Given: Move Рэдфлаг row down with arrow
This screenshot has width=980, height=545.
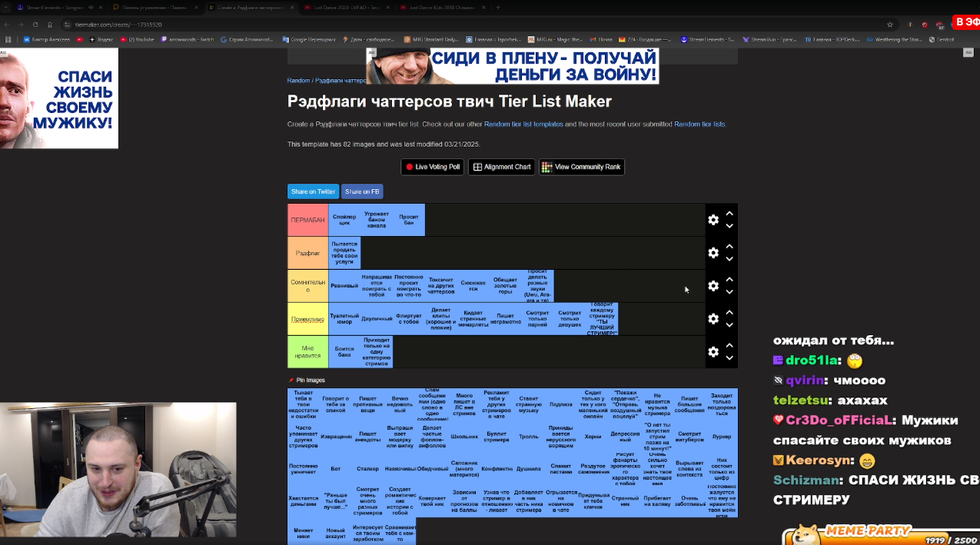Looking at the screenshot, I should tap(729, 259).
